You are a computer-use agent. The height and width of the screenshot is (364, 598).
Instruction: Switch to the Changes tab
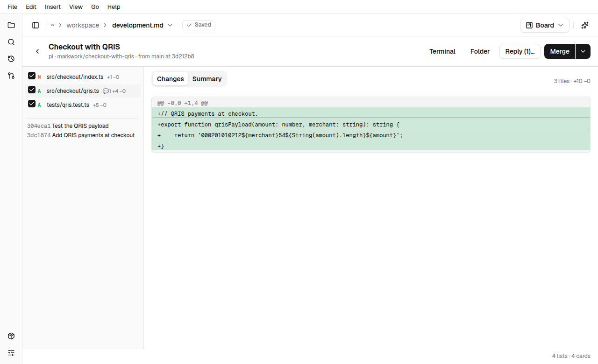tap(171, 79)
